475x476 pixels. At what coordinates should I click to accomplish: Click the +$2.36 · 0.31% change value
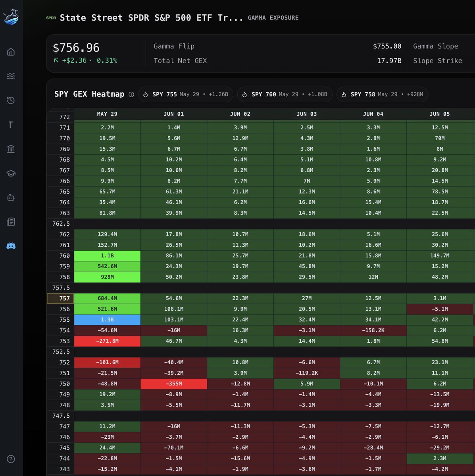(x=86, y=61)
